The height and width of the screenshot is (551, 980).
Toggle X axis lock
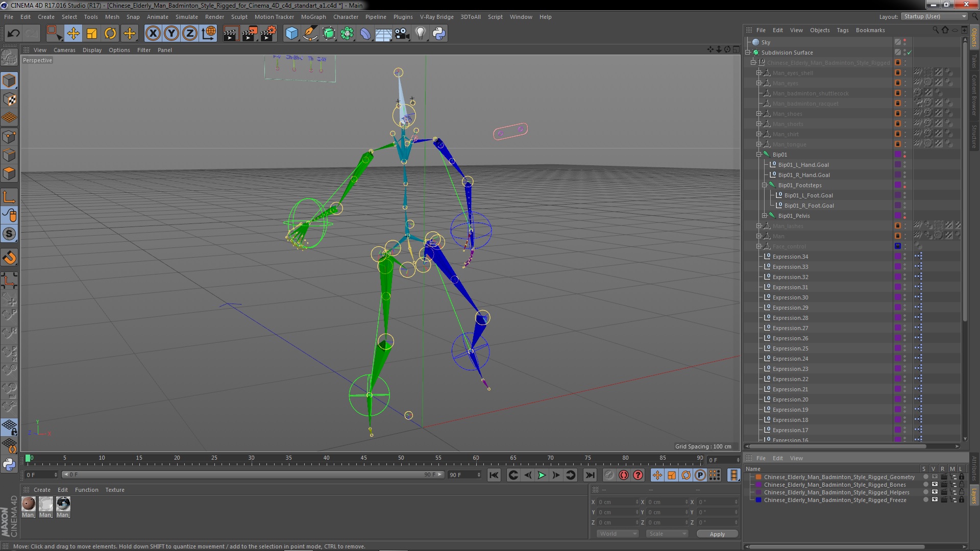click(x=153, y=34)
